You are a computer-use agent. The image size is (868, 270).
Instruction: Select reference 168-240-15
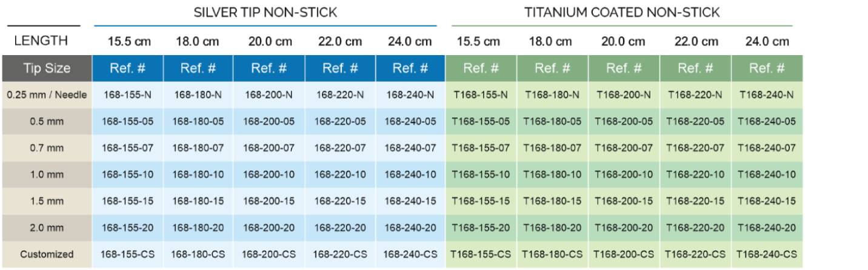coord(410,201)
